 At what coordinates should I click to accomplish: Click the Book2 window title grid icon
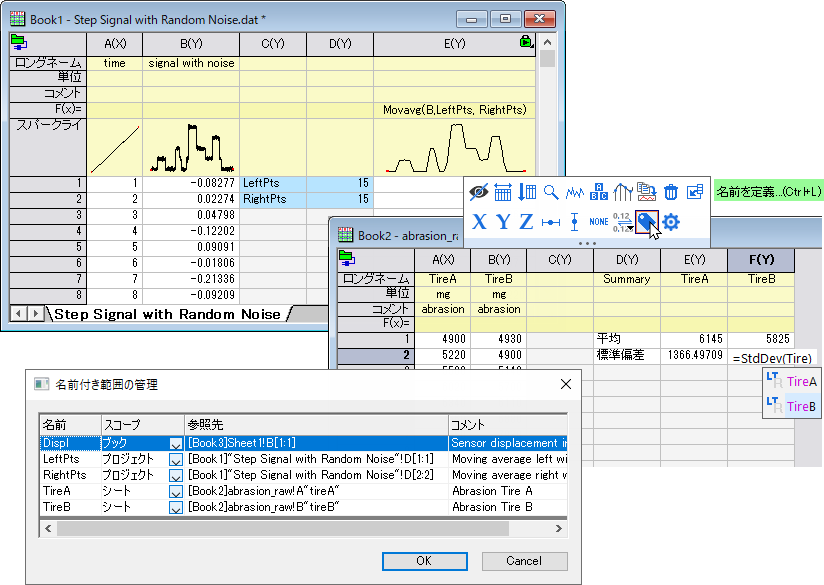tap(345, 234)
